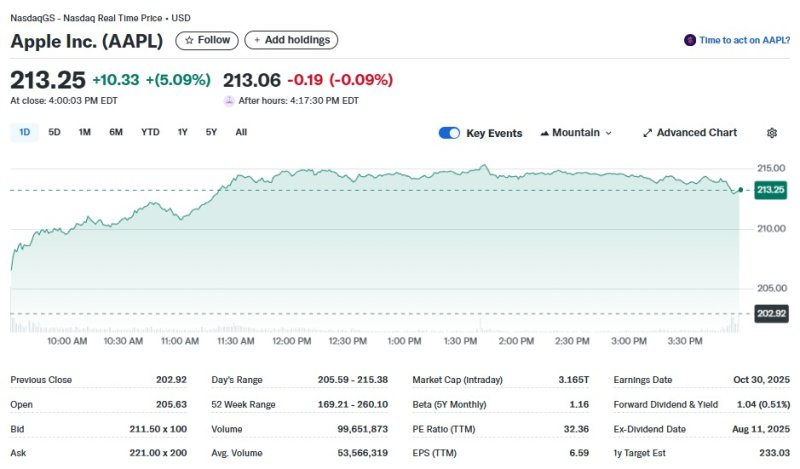Click the after hours moon icon

click(x=229, y=101)
